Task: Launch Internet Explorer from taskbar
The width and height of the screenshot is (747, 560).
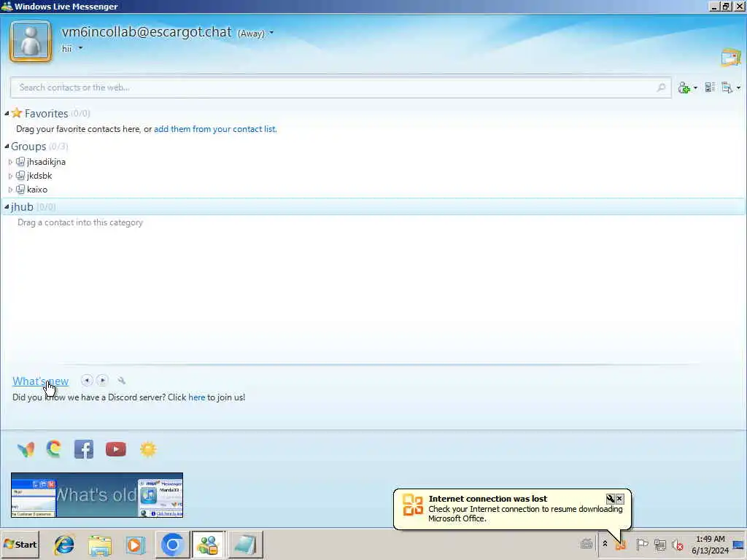Action: (64, 545)
